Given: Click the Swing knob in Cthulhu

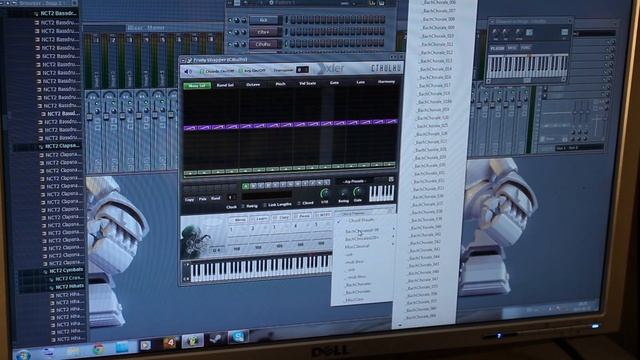Looking at the screenshot, I should click(343, 193).
